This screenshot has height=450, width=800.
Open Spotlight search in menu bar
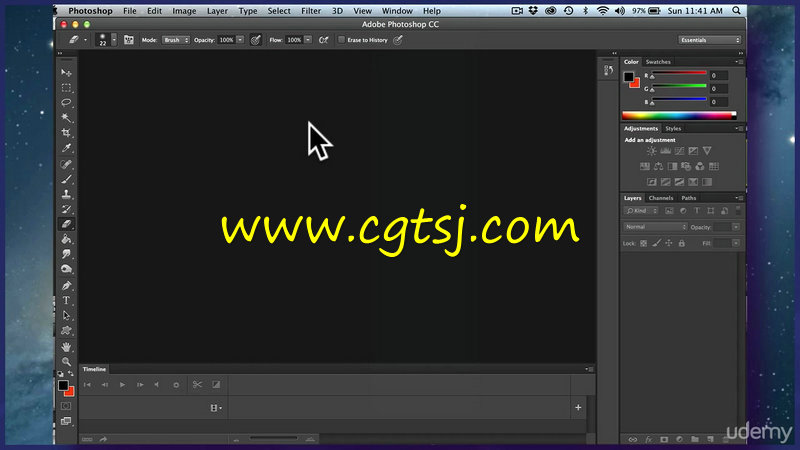point(736,11)
